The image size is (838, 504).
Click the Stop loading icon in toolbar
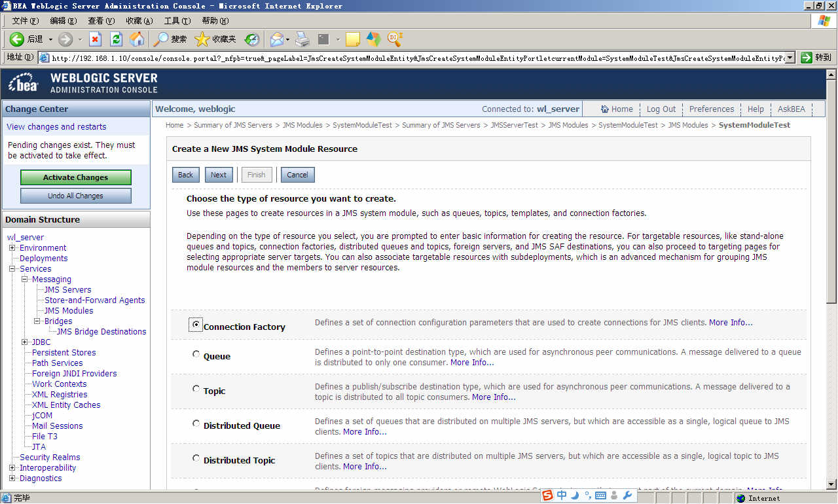pyautogui.click(x=95, y=39)
